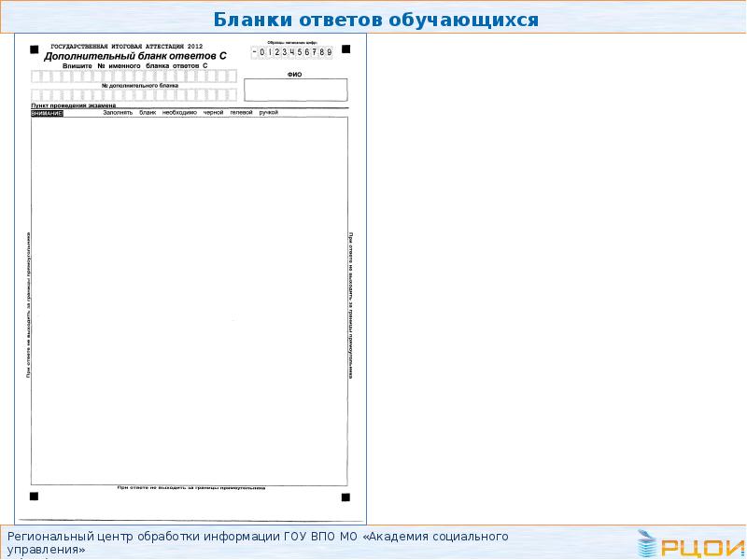Click the left vertical margin warning text
The width and height of the screenshot is (747, 560).
28,305
